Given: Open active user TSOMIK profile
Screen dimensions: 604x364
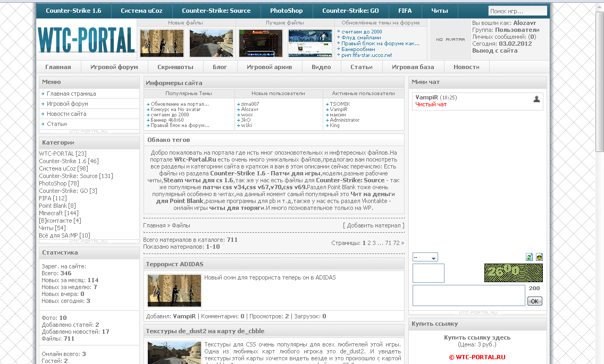Looking at the screenshot, I should click(x=340, y=104).
